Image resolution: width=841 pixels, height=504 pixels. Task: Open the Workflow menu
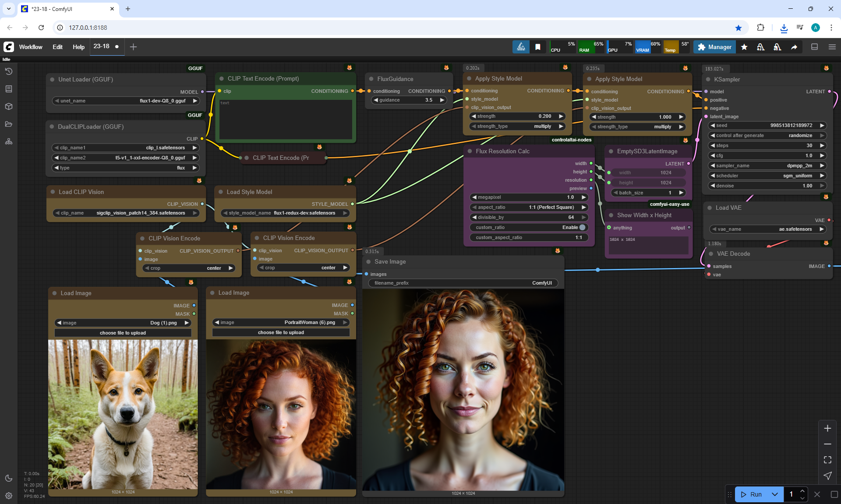31,47
